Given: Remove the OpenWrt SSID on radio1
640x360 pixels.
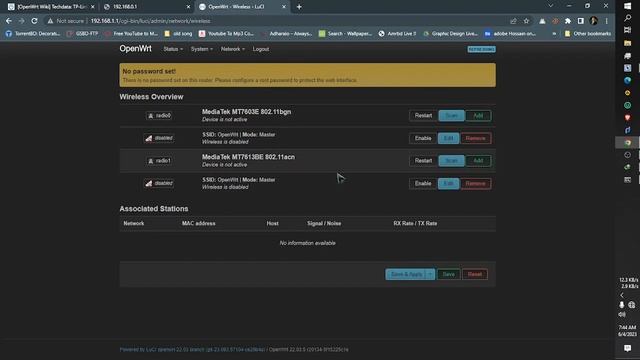Looking at the screenshot, I should coord(476,184).
